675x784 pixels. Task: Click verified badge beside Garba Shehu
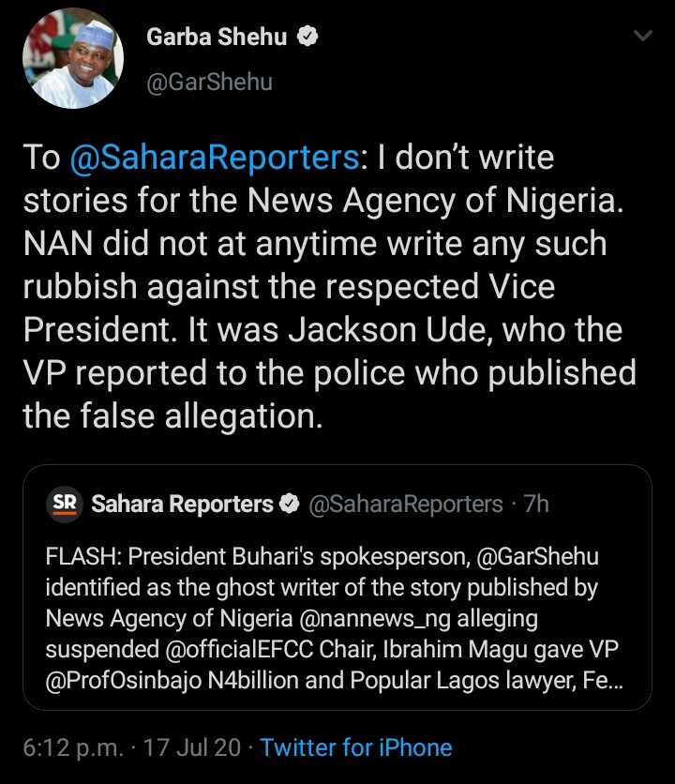[307, 38]
